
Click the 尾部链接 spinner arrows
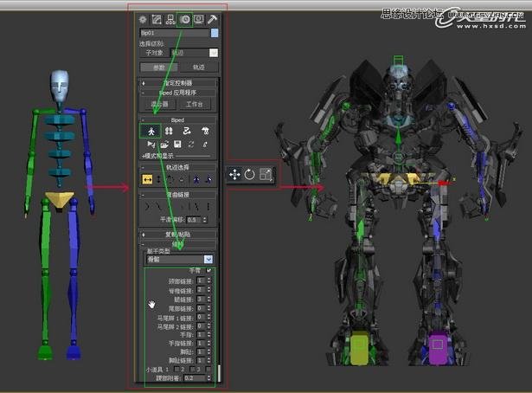click(x=208, y=308)
